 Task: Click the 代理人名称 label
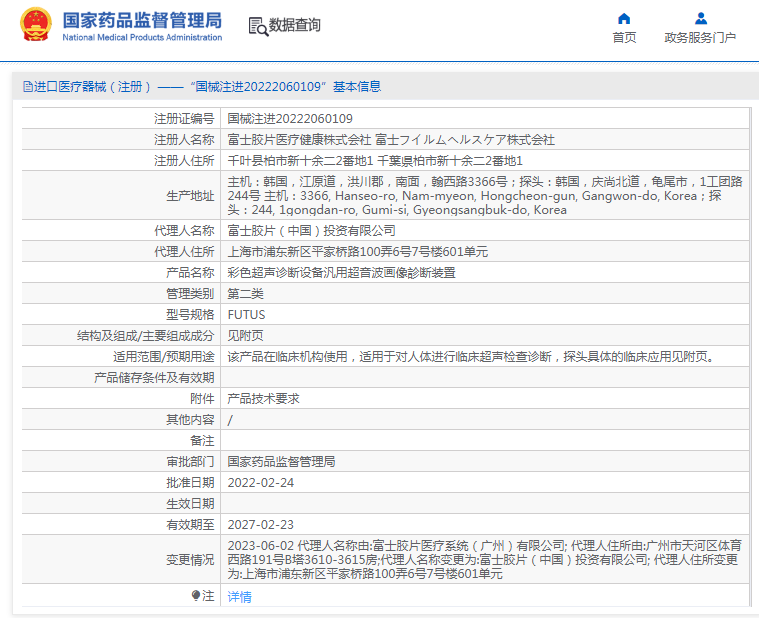pos(184,231)
